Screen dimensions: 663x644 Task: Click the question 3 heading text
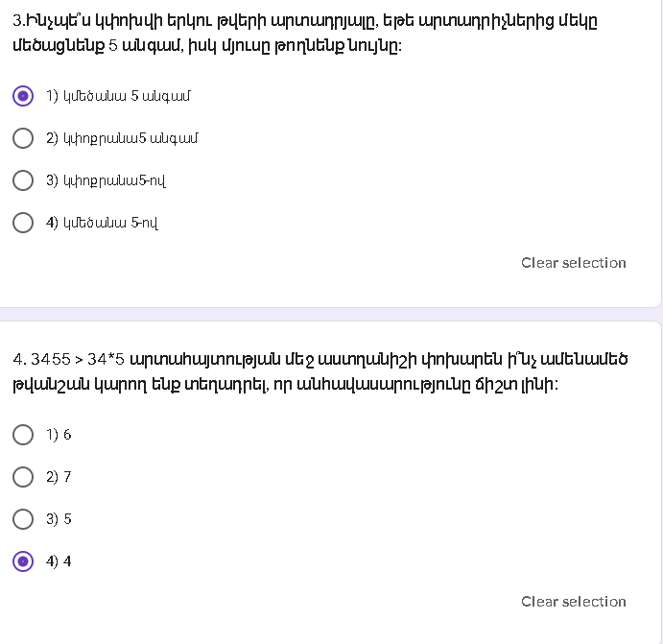tap(307, 33)
